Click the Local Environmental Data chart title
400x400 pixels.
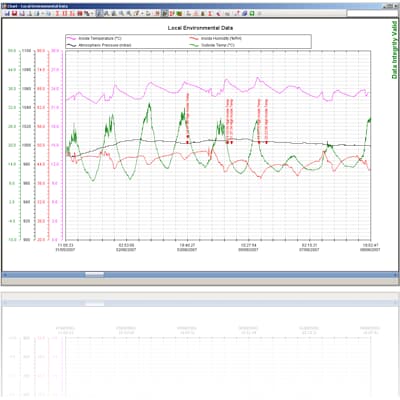(x=200, y=28)
